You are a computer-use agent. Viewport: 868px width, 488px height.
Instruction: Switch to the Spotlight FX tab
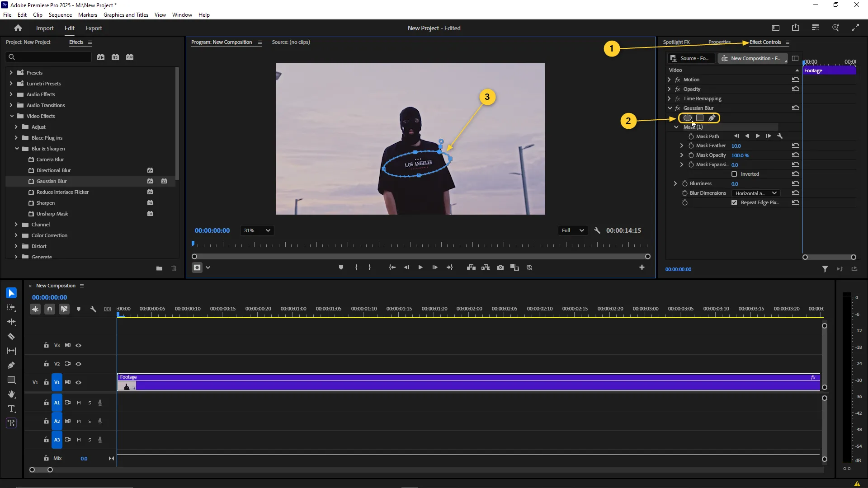pos(676,42)
